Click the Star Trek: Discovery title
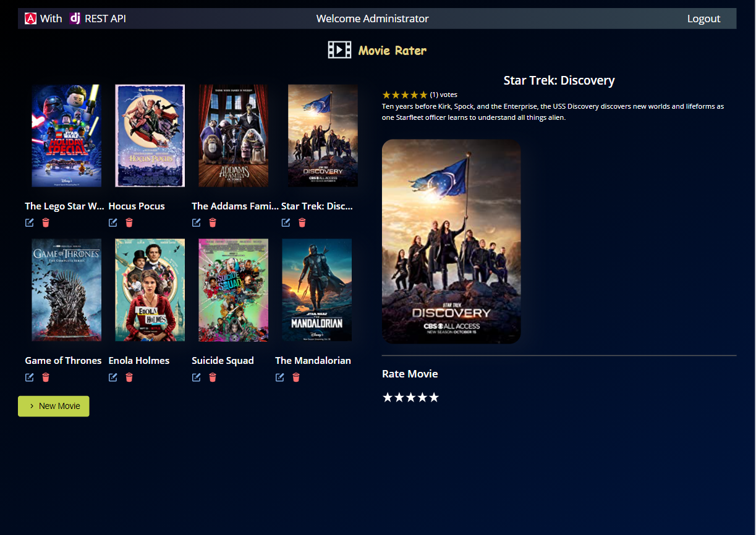This screenshot has height=535, width=756. pyautogui.click(x=559, y=80)
